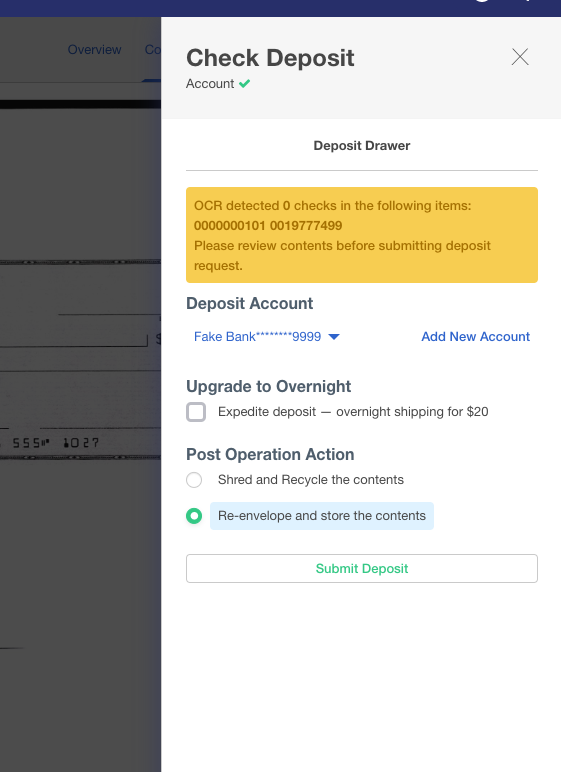This screenshot has width=561, height=772.
Task: Submit the deposit request
Action: (x=362, y=569)
